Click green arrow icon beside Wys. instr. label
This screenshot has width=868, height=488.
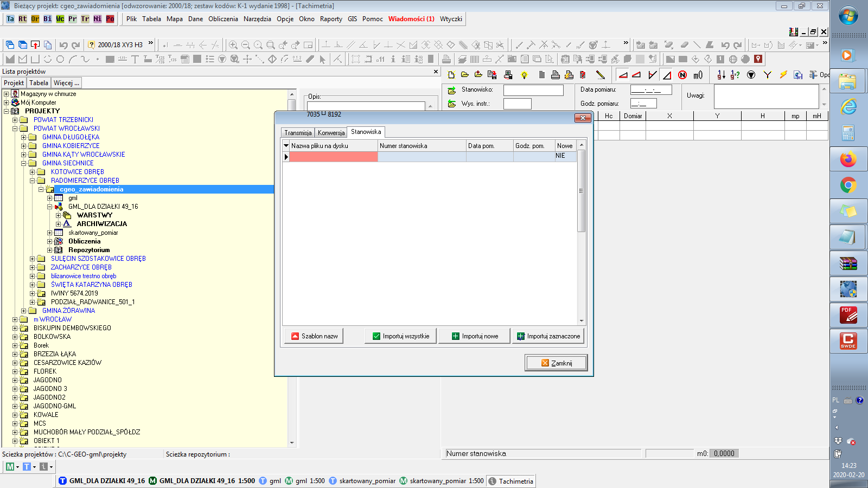pos(451,104)
